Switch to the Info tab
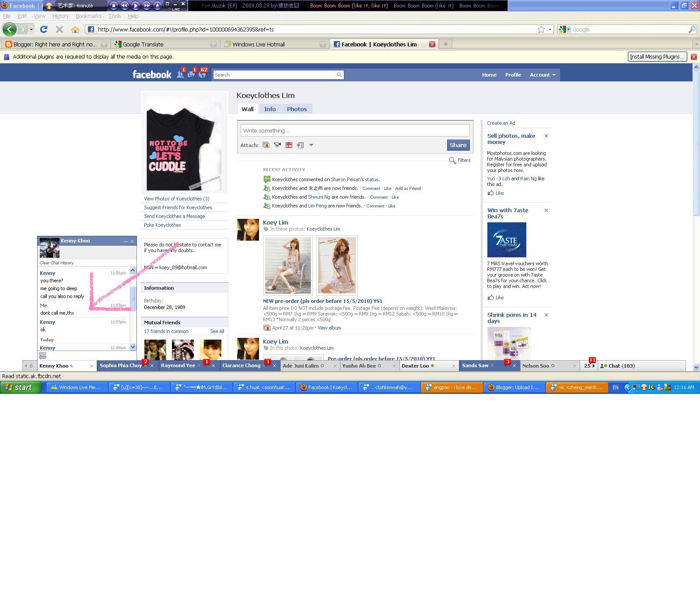 270,109
